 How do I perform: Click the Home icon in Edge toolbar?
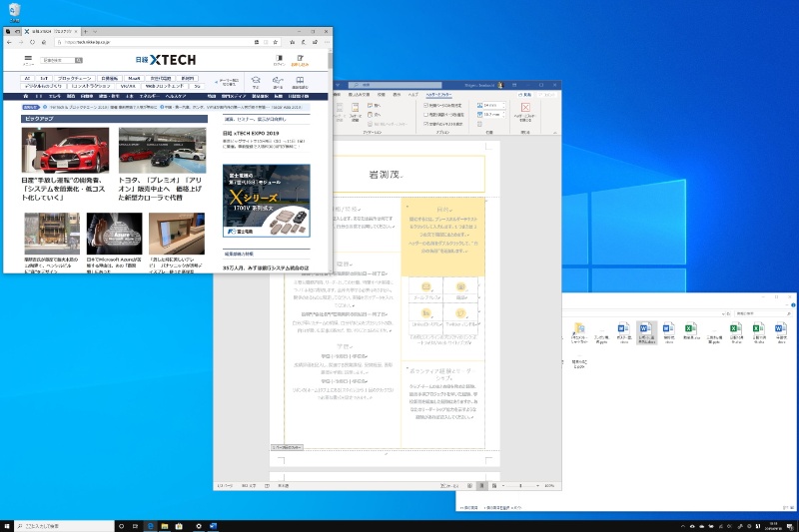tap(44, 42)
